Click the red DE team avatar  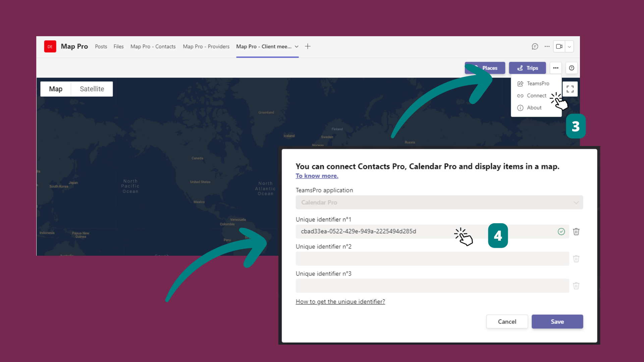tap(50, 47)
